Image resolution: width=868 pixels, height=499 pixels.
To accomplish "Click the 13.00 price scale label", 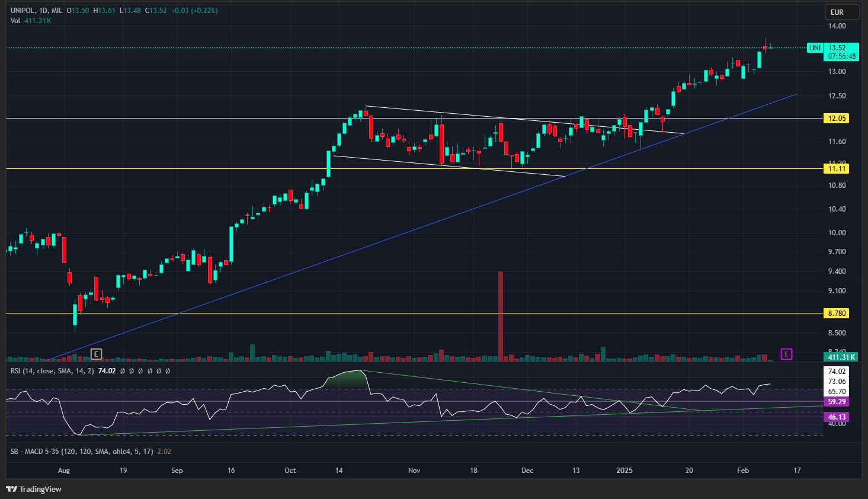I will [x=837, y=72].
